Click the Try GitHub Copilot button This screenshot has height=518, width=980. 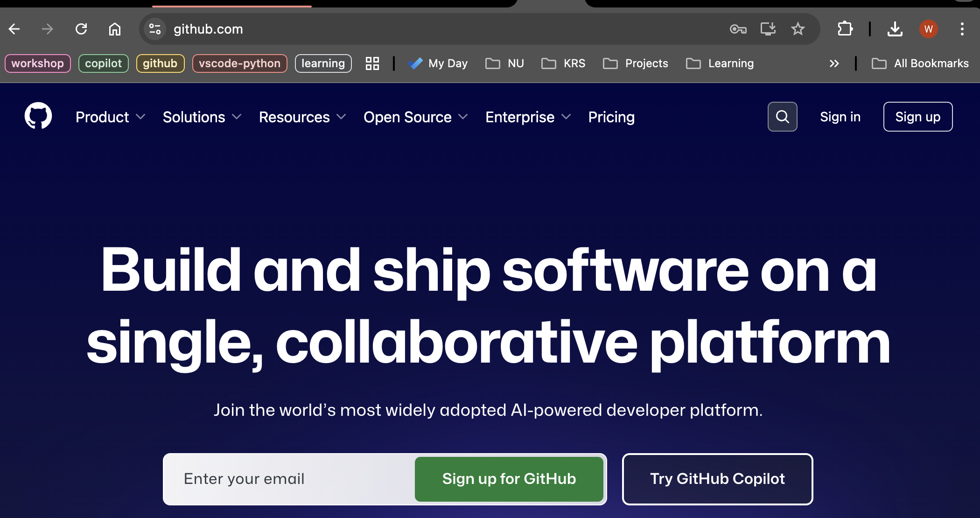[717, 479]
